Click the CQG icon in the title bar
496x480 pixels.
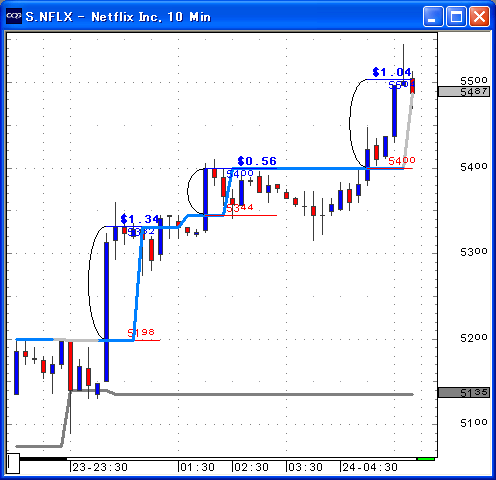[14, 16]
